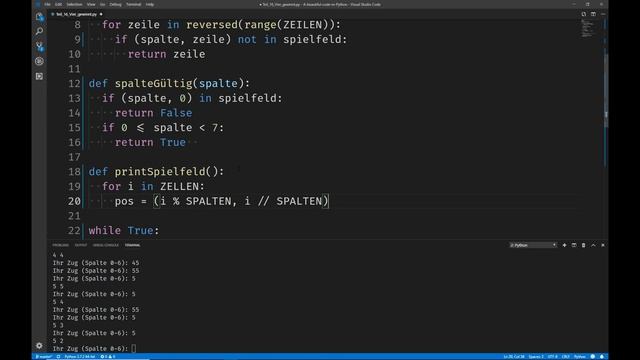This screenshot has height=360, width=640.
Task: Switch to the Debug Console panel tab
Action: [x=106, y=245]
